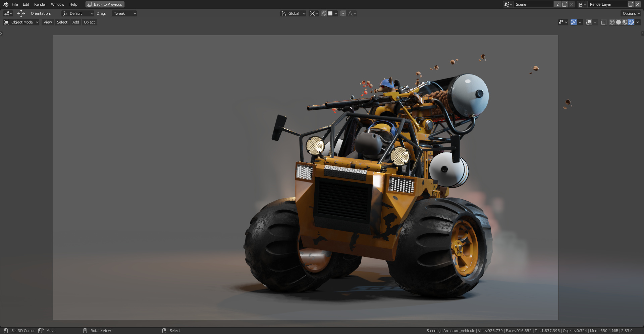This screenshot has height=334, width=644.
Task: Open the snap element increment dropdown
Action: (333, 13)
